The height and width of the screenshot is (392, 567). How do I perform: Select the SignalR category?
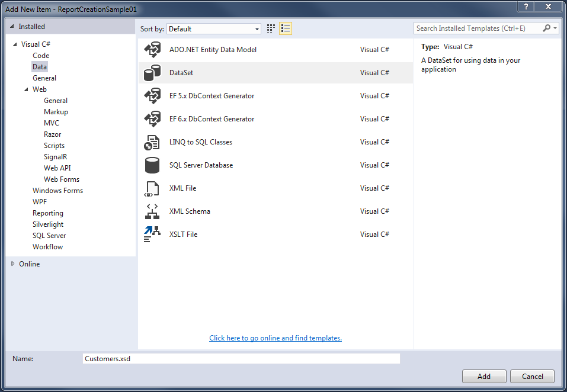tap(55, 157)
